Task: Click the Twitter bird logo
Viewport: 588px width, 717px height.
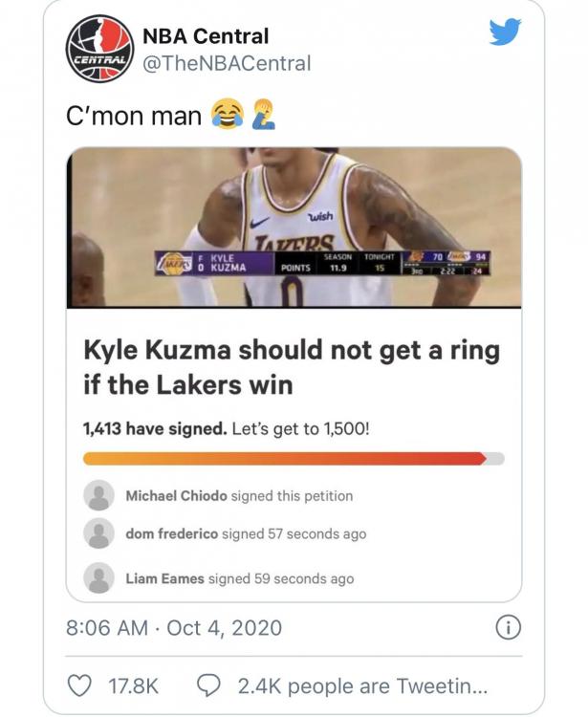Action: click(505, 33)
